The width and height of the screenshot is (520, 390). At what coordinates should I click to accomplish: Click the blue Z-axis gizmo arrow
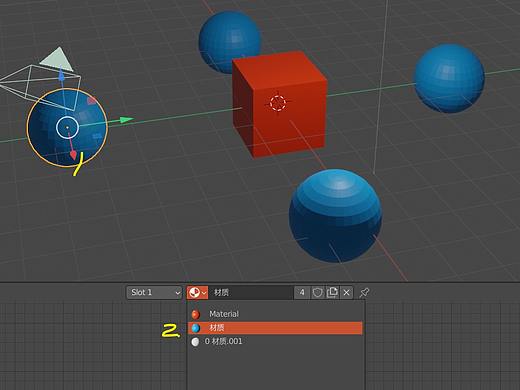pyautogui.click(x=61, y=74)
